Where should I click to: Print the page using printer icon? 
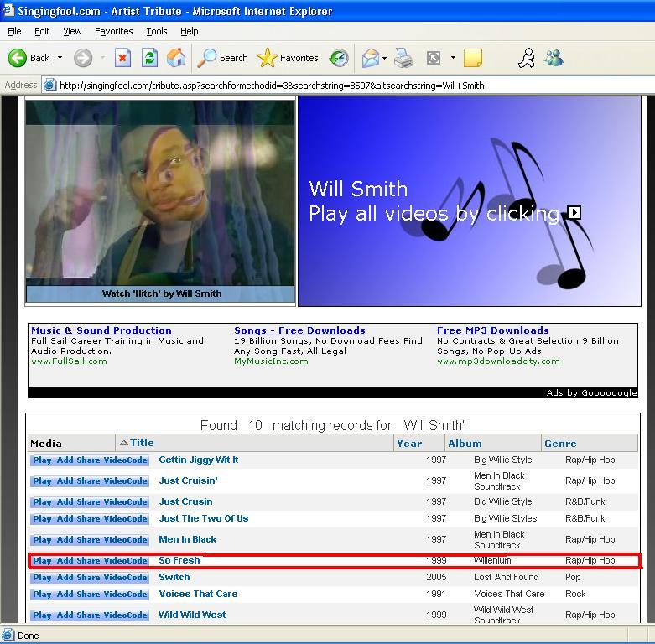point(403,58)
